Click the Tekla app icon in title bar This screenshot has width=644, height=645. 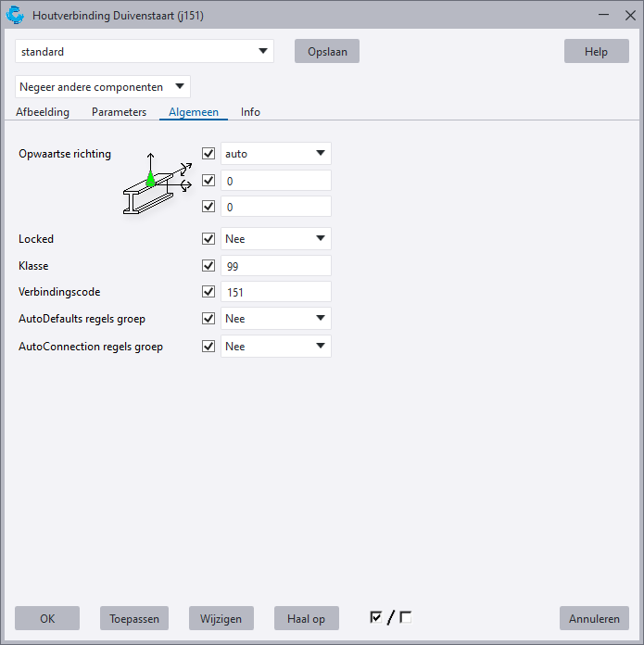point(15,16)
